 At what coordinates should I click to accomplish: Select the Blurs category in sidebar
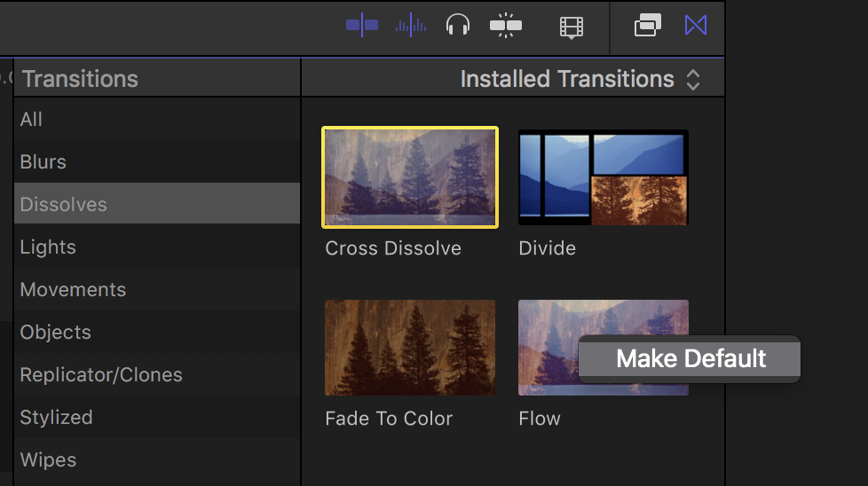tap(43, 162)
